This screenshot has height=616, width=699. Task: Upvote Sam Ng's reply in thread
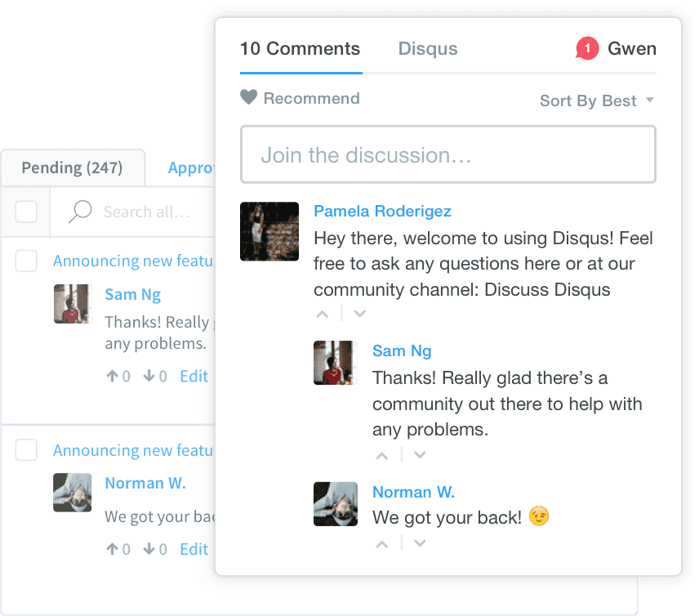(381, 455)
